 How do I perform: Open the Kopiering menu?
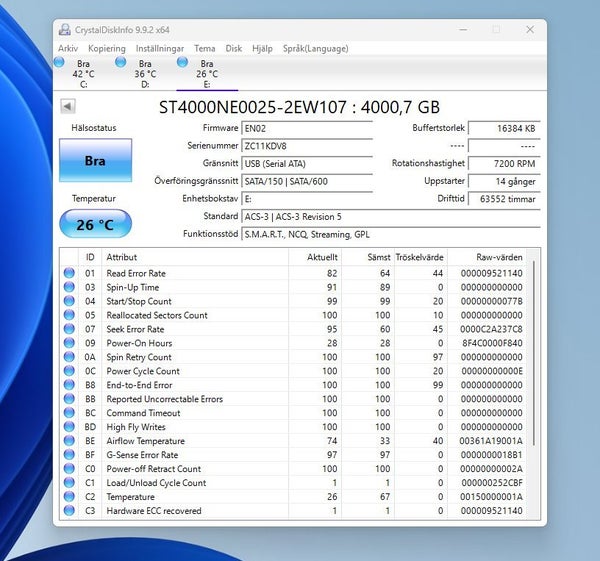coord(107,49)
